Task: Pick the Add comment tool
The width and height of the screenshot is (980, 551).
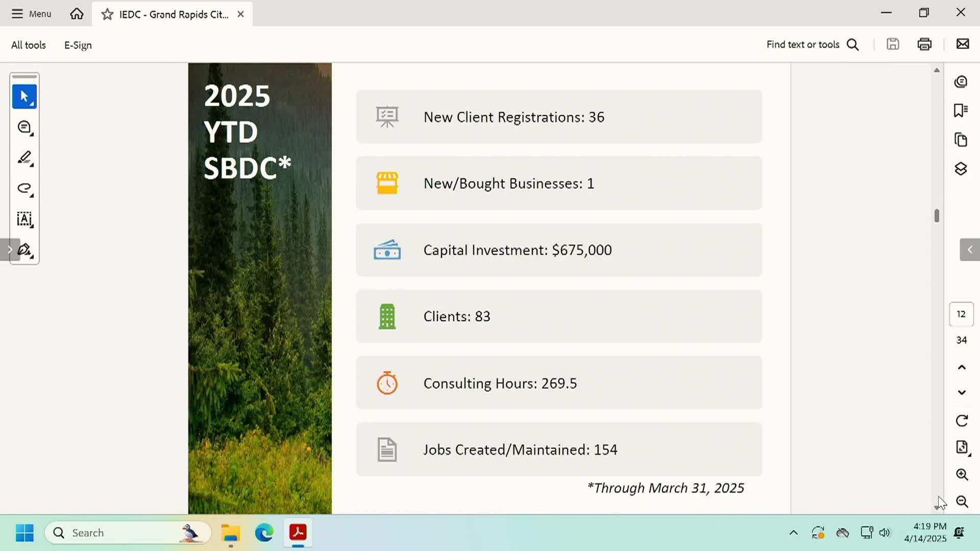Action: [24, 128]
